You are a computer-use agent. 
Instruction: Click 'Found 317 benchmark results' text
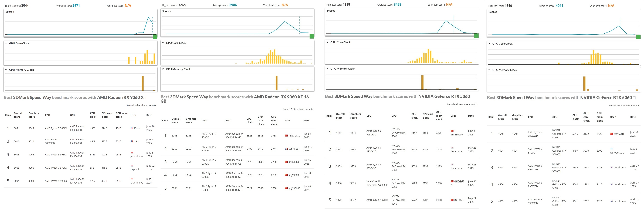(x=298, y=109)
